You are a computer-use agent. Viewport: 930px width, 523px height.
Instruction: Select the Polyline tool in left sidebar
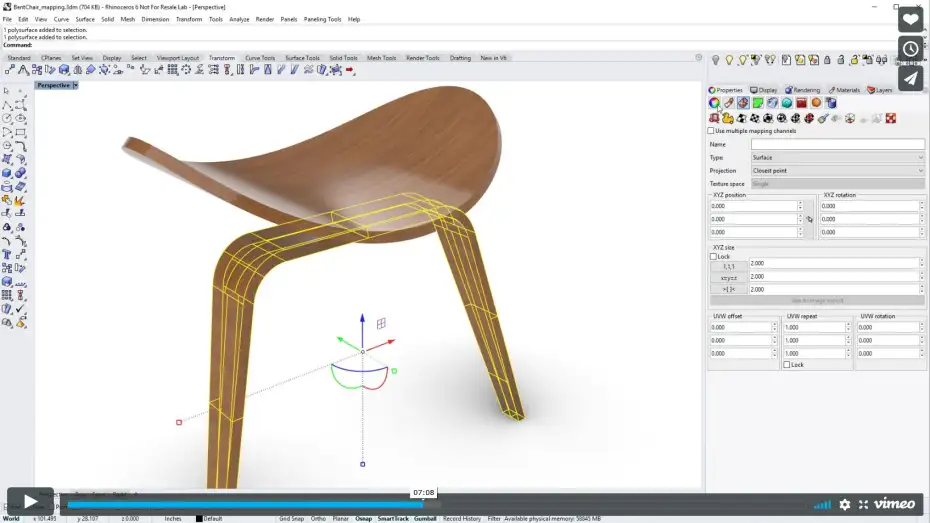pos(7,105)
